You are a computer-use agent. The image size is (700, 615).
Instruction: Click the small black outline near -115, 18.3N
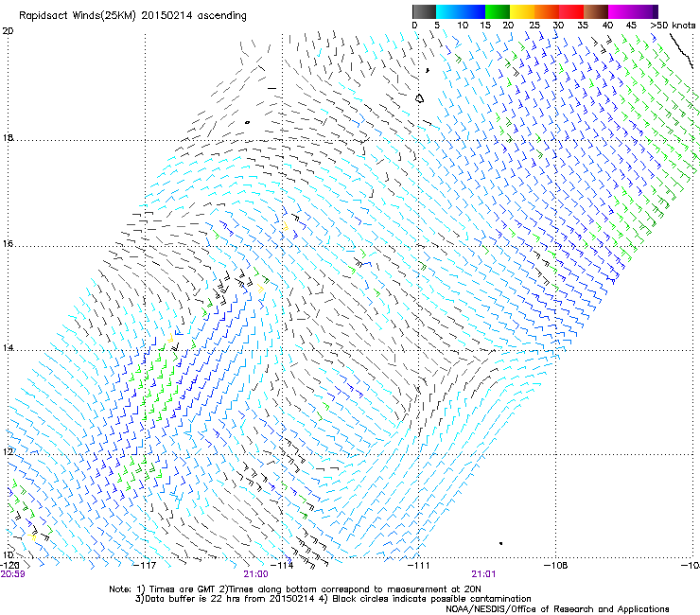247,122
